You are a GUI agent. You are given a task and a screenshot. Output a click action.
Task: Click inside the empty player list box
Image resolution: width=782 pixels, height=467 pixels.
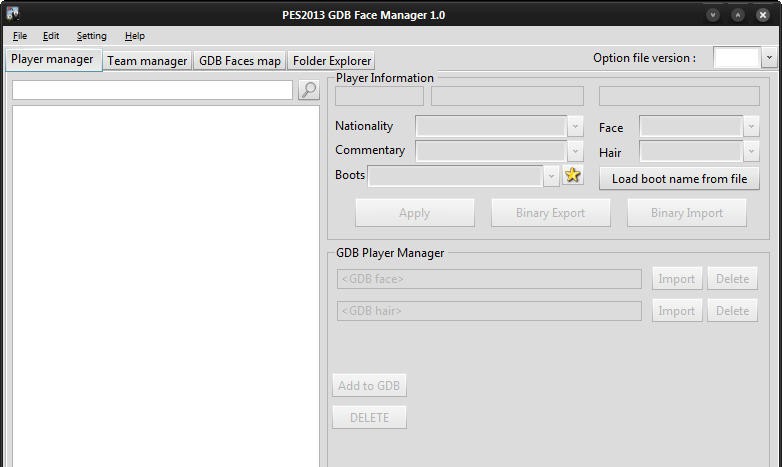(x=166, y=286)
